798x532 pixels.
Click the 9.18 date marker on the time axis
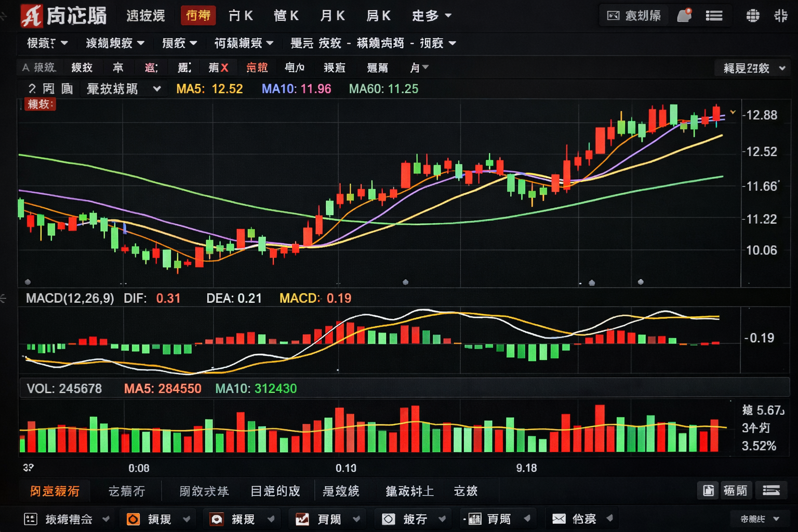point(526,468)
